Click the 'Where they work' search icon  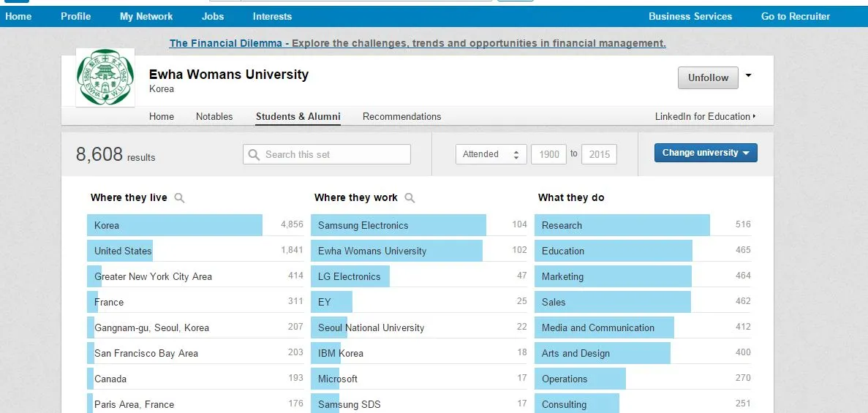pyautogui.click(x=410, y=197)
